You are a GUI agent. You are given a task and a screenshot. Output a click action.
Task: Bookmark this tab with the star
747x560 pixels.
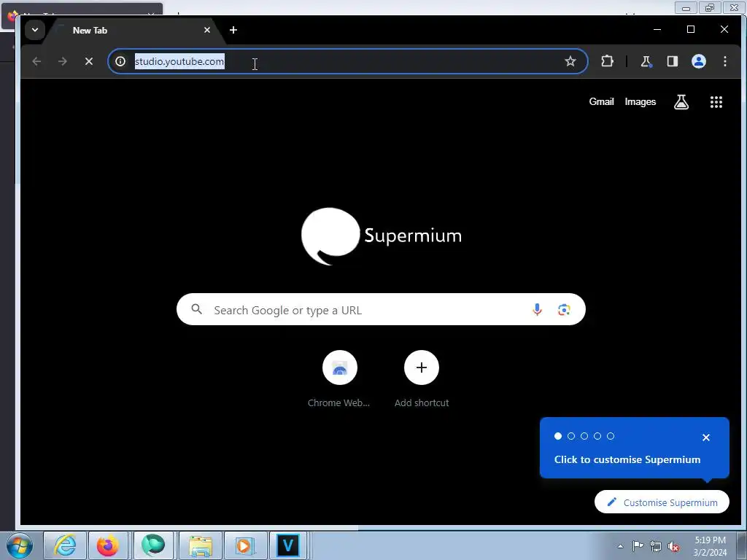click(x=570, y=61)
